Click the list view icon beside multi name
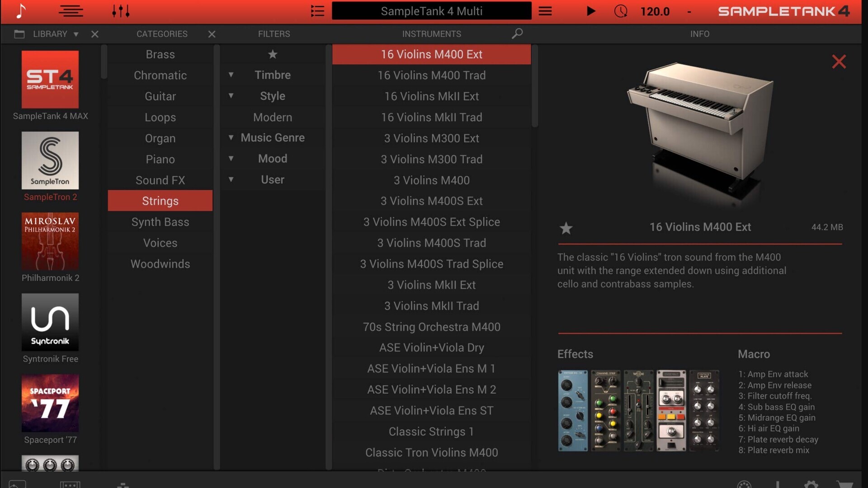Image resolution: width=868 pixels, height=488 pixels. [x=317, y=11]
